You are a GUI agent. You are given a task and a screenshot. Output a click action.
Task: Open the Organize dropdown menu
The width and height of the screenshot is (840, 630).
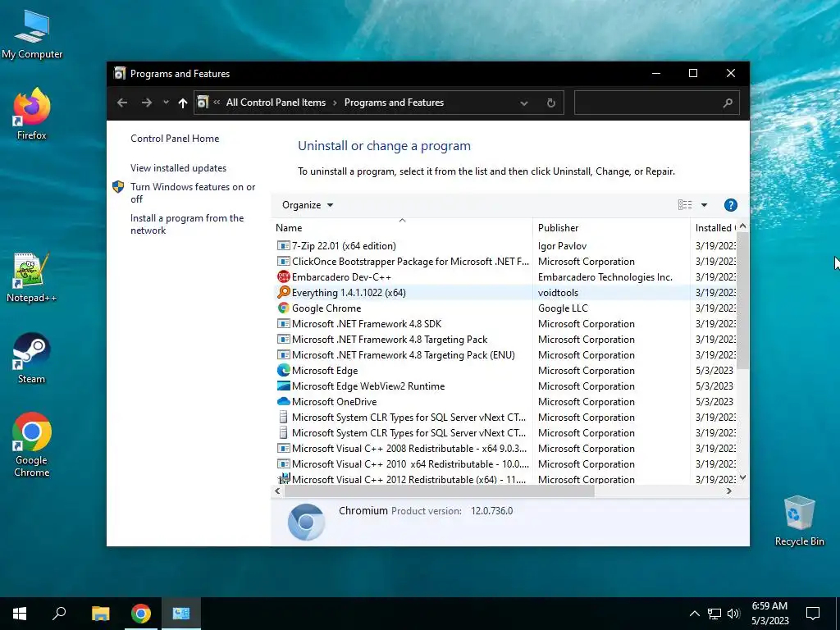(x=308, y=205)
